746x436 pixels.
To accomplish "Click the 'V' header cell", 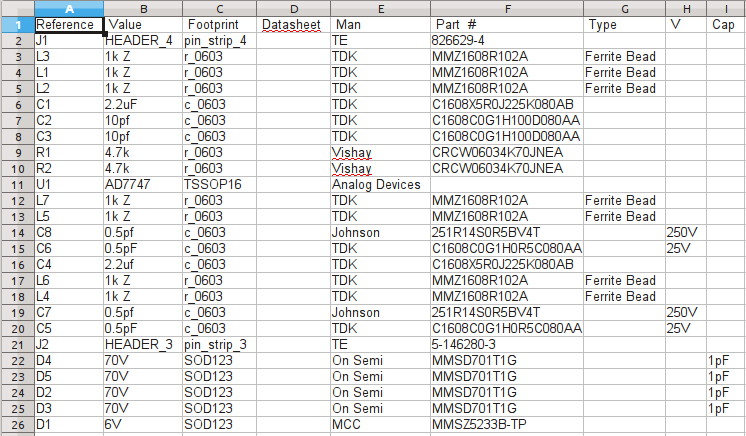I will point(686,25).
